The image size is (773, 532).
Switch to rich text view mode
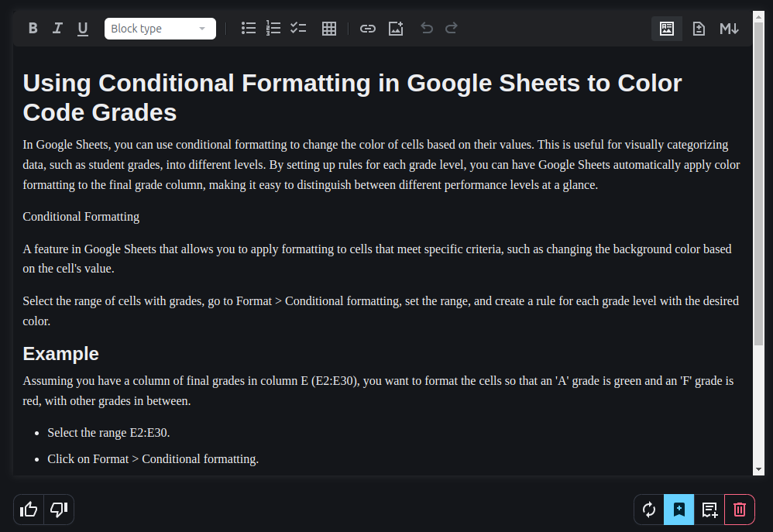pyautogui.click(x=667, y=29)
